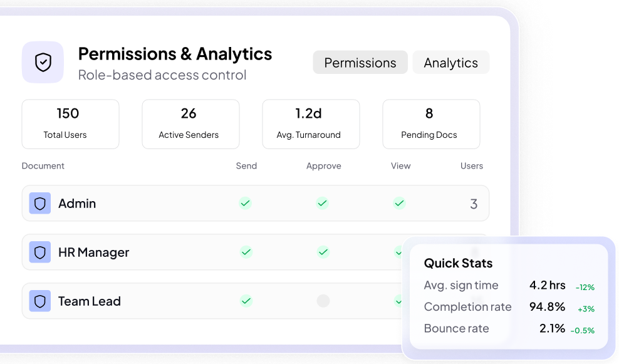Image resolution: width=619 pixels, height=364 pixels.
Task: Select the Active Senders card
Action: [190, 124]
